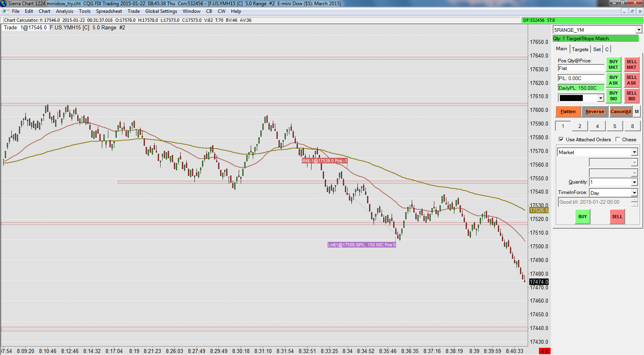The width and height of the screenshot is (644, 355).
Task: Open the blacked-out account dropdown
Action: [x=601, y=98]
